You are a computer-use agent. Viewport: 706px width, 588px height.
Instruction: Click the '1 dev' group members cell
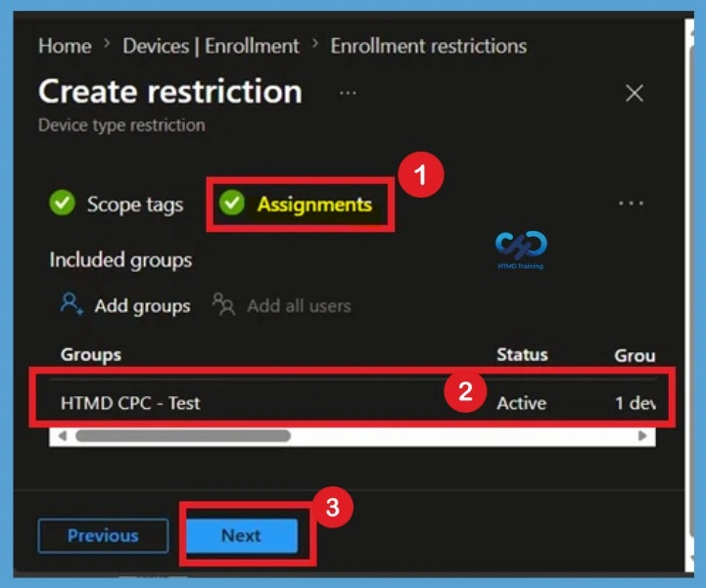tap(635, 403)
